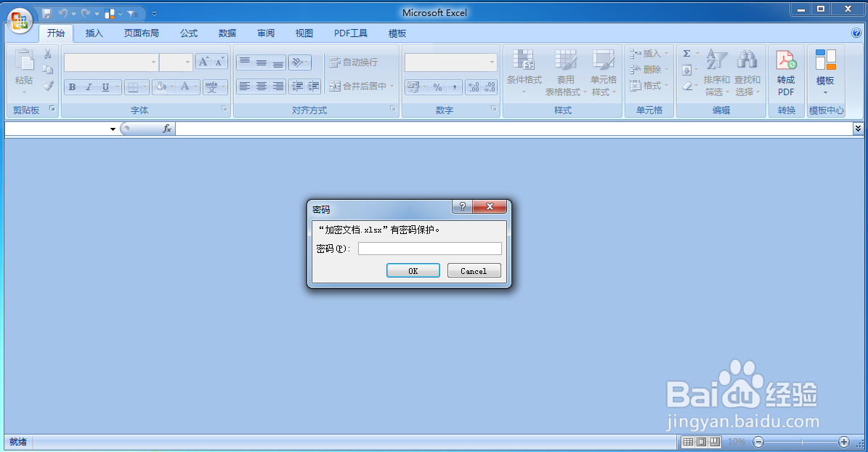The height and width of the screenshot is (452, 868).
Task: Click the zoom slider in status bar
Action: tap(802, 442)
